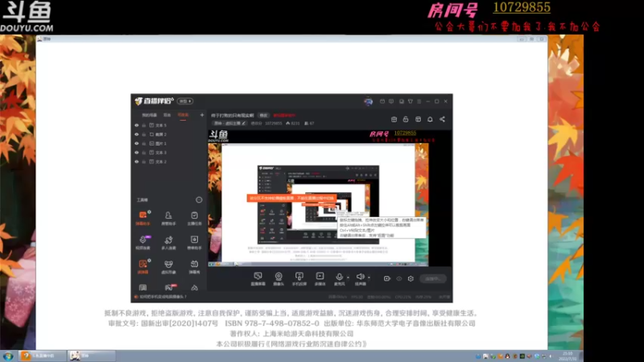
Task: Start recording with the camcorder icon
Action: [x=387, y=278]
